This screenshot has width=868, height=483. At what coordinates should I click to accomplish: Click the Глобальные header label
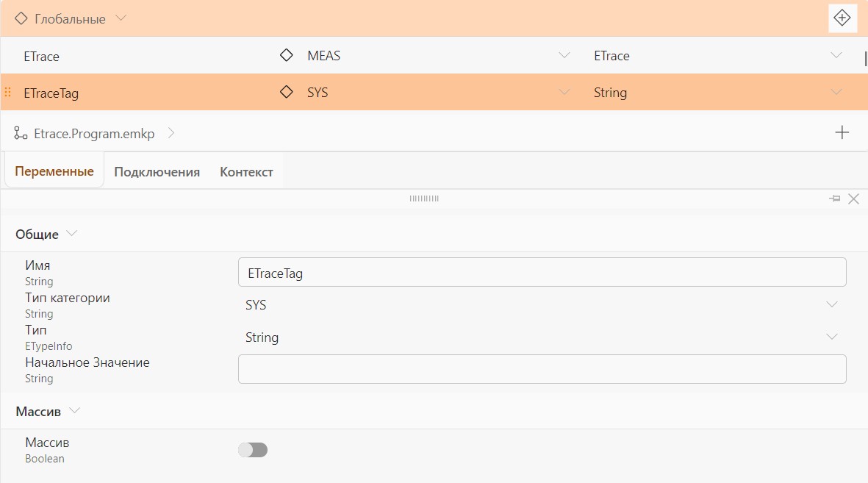pos(70,19)
